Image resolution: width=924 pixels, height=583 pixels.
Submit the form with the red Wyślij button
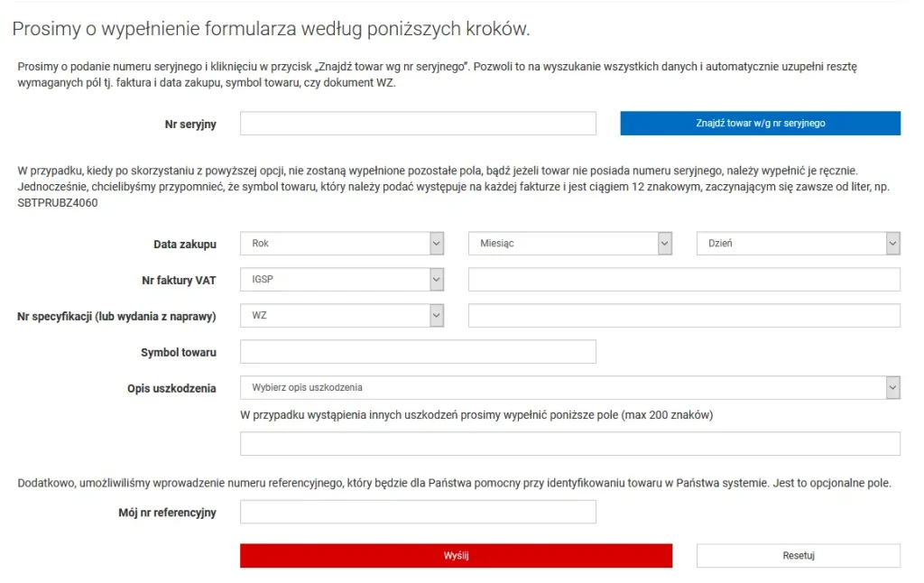click(456, 556)
